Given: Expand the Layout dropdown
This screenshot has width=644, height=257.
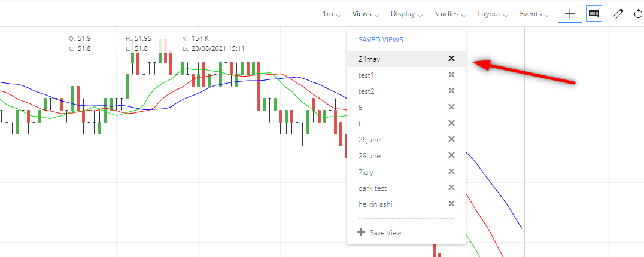Looking at the screenshot, I should pos(493,14).
